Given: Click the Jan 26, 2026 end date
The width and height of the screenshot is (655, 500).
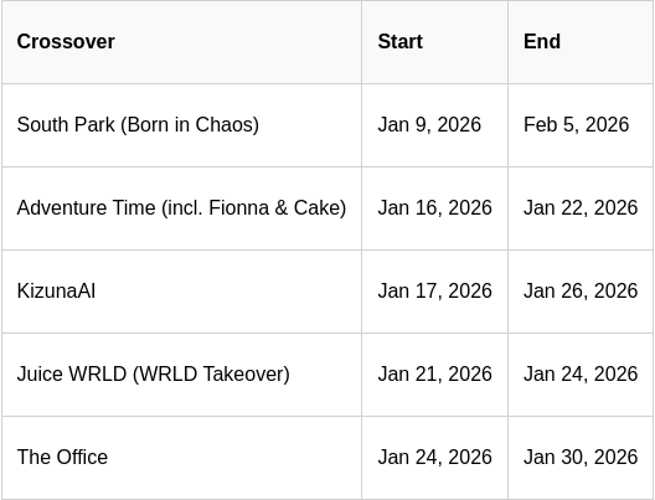Looking at the screenshot, I should [x=580, y=291].
